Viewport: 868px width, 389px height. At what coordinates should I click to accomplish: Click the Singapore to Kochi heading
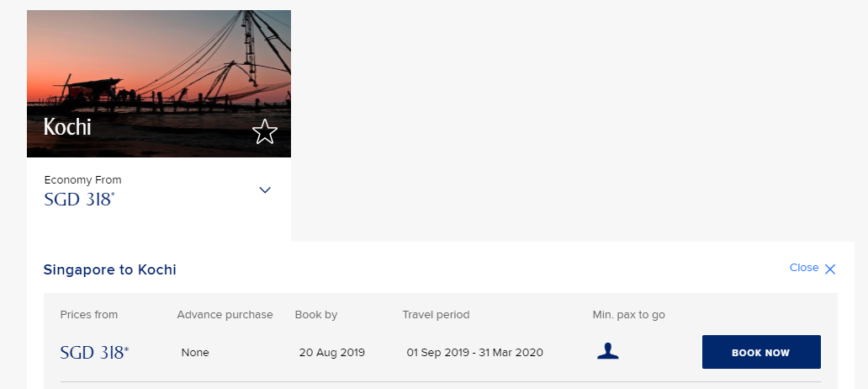click(x=109, y=270)
